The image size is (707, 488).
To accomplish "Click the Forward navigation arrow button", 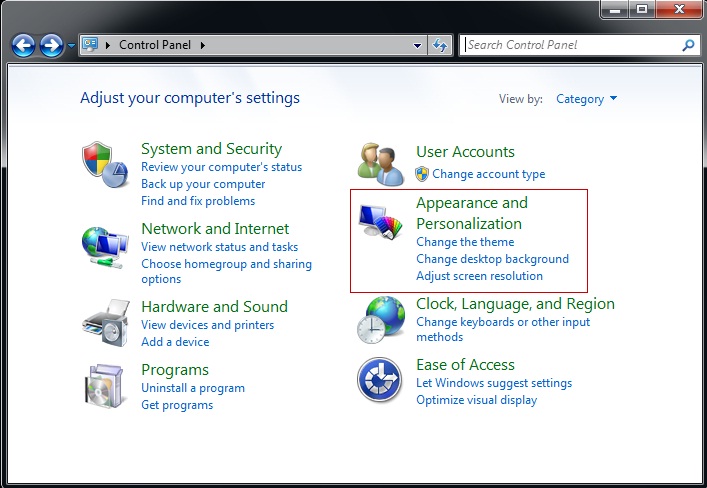I will (51, 45).
